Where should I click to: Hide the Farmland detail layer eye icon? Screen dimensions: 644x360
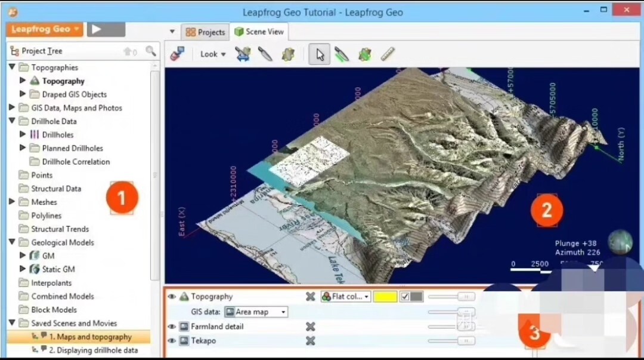(172, 327)
